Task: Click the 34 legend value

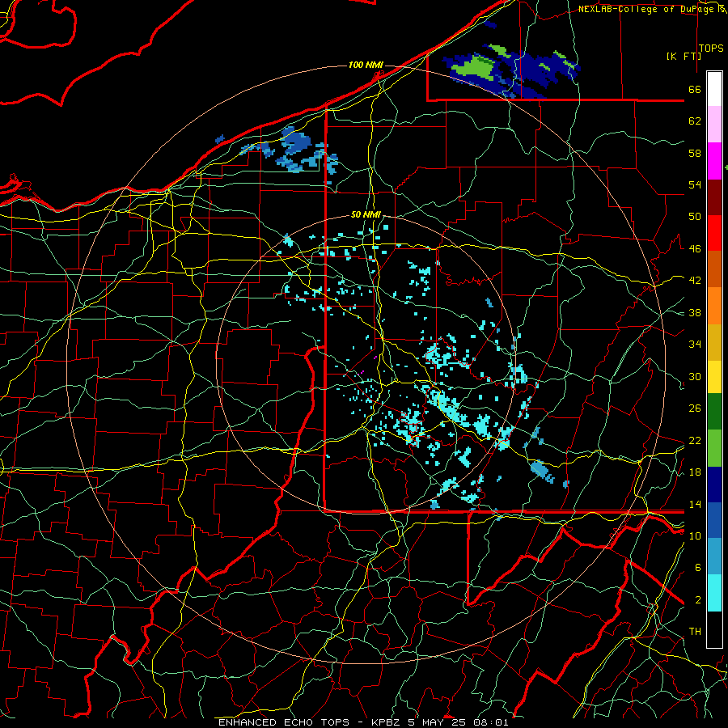Action: point(695,344)
